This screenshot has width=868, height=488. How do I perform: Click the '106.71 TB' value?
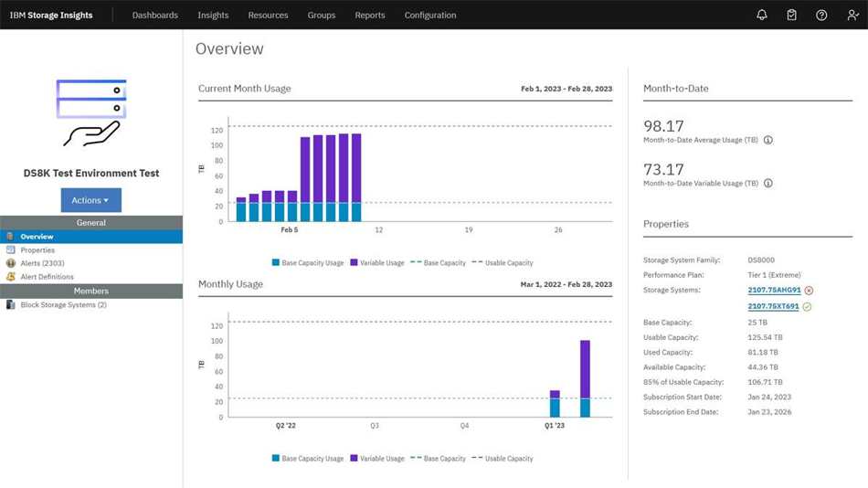pos(765,382)
